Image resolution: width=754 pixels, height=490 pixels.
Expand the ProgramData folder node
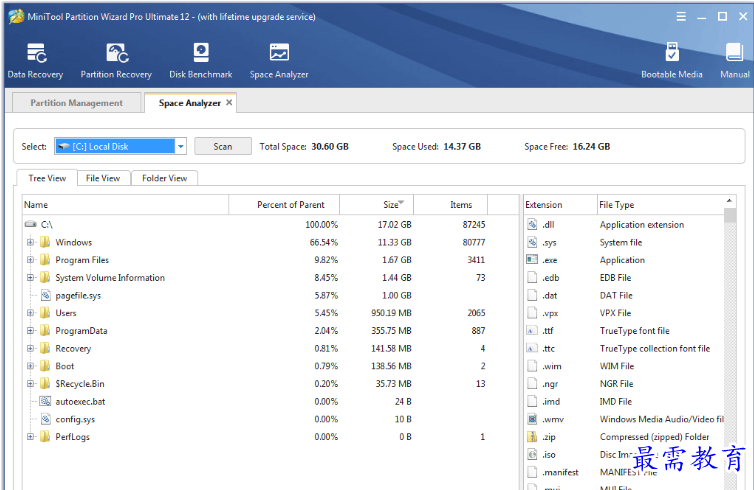(x=30, y=330)
